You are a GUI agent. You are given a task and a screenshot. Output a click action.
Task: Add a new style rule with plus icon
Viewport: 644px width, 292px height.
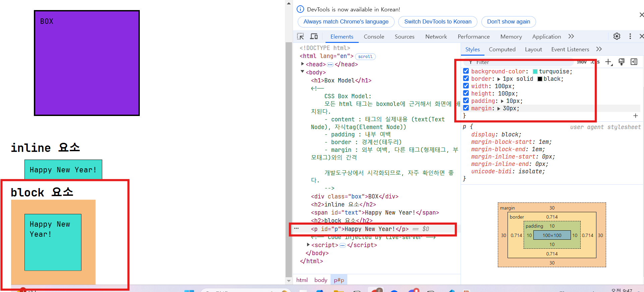(609, 62)
